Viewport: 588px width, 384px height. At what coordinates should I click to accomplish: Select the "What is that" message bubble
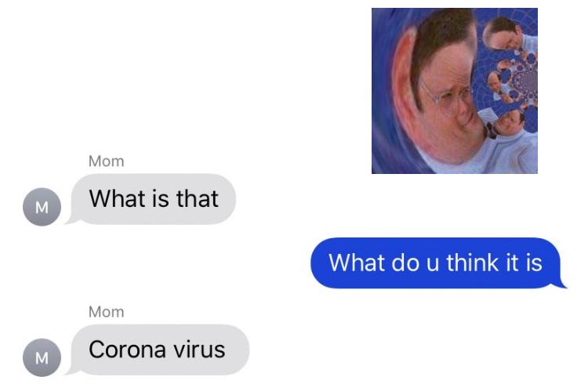pyautogui.click(x=151, y=199)
